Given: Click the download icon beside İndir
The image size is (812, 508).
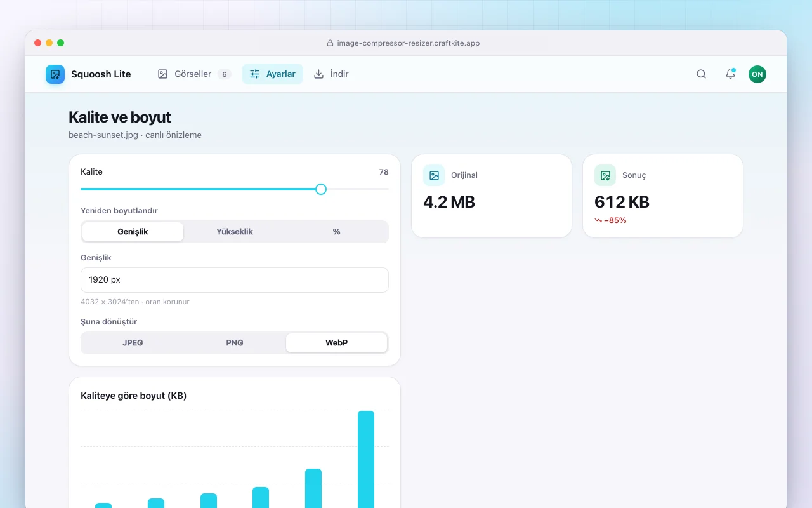Looking at the screenshot, I should [x=319, y=74].
